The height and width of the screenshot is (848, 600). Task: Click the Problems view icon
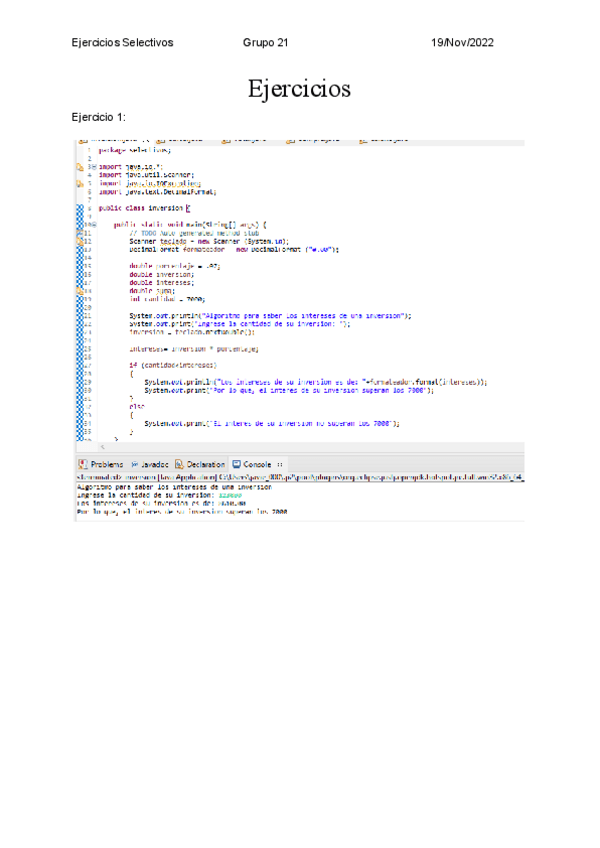tap(84, 464)
